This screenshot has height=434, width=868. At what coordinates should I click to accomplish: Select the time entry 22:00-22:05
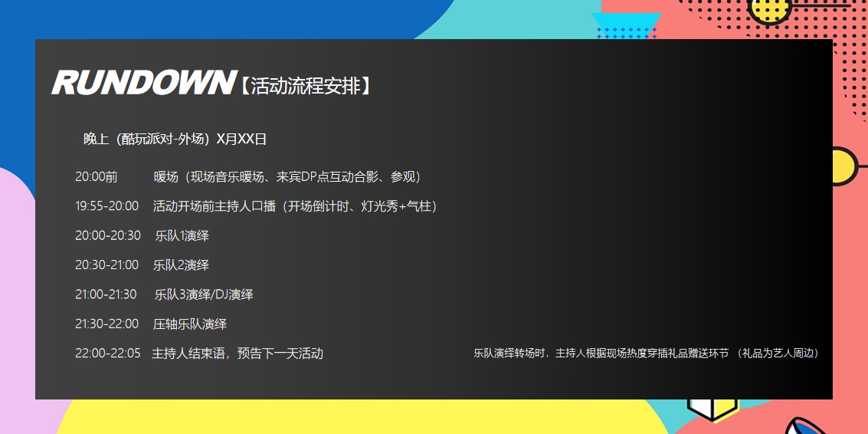[x=108, y=353]
